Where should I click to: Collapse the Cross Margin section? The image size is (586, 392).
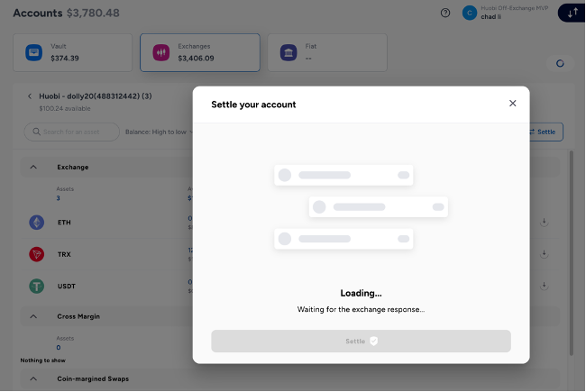33,316
